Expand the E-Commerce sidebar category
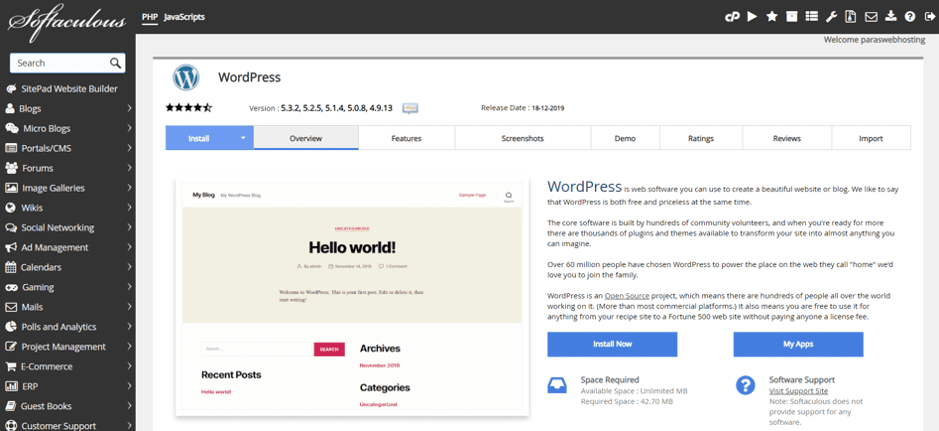Image resolution: width=939 pixels, height=431 pixels. click(x=129, y=366)
